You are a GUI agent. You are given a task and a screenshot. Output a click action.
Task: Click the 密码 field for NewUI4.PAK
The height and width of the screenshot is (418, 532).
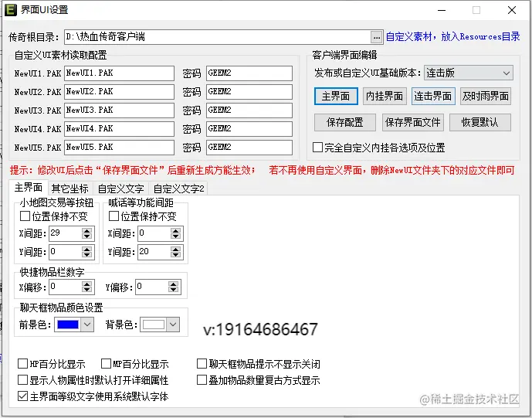(x=249, y=129)
